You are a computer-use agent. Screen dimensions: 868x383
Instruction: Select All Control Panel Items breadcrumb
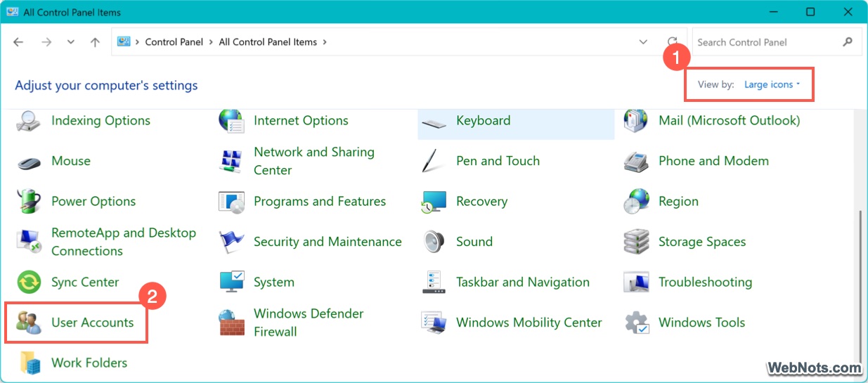[268, 42]
